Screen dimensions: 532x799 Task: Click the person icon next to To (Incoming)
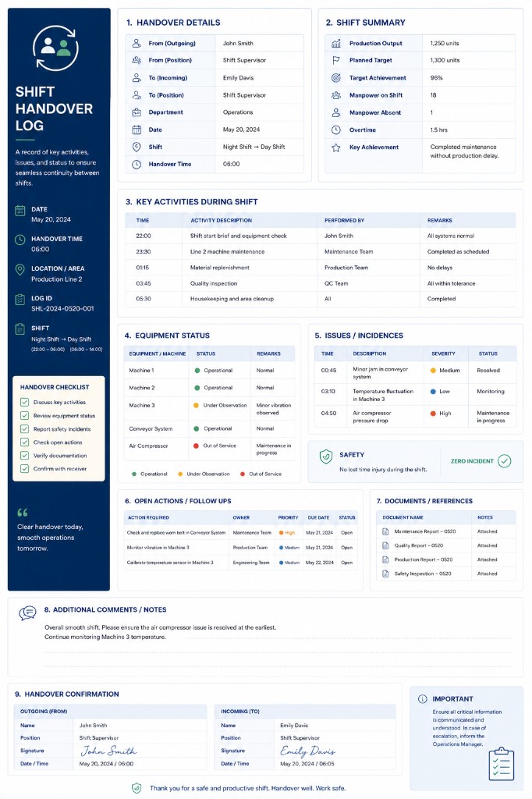pyautogui.click(x=137, y=78)
